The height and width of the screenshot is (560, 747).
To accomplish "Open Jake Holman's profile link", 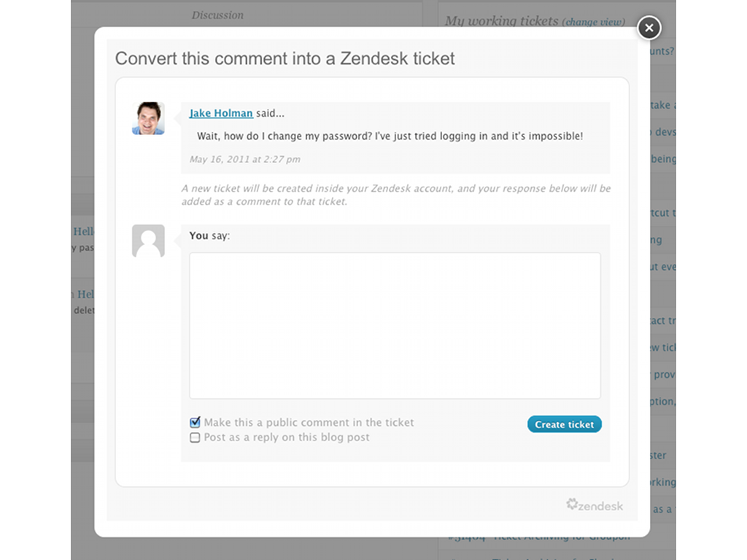I will 221,113.
